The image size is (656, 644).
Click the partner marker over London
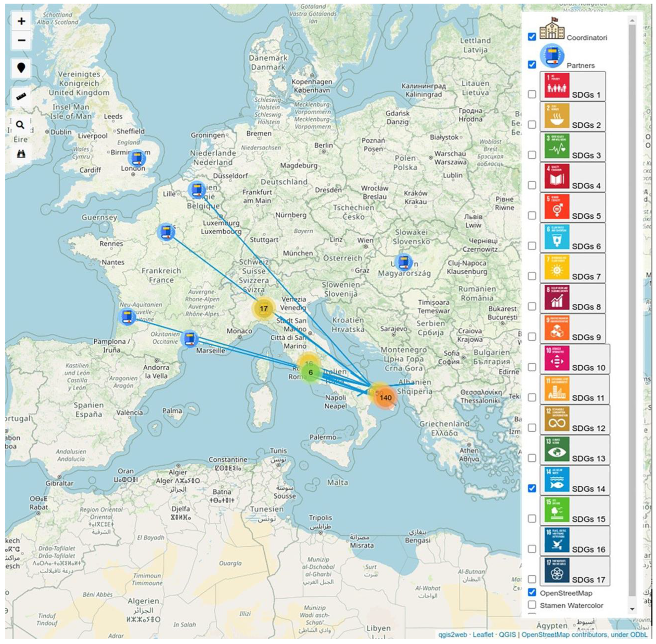click(137, 158)
